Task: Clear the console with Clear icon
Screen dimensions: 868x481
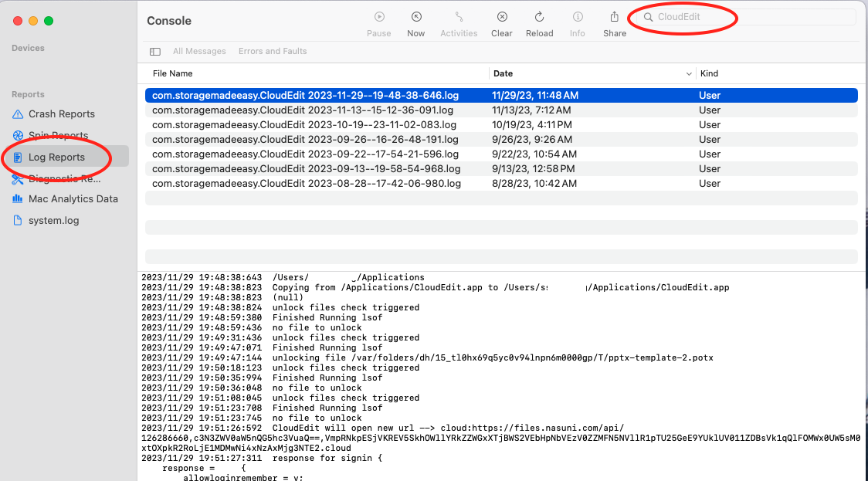Action: click(x=502, y=17)
